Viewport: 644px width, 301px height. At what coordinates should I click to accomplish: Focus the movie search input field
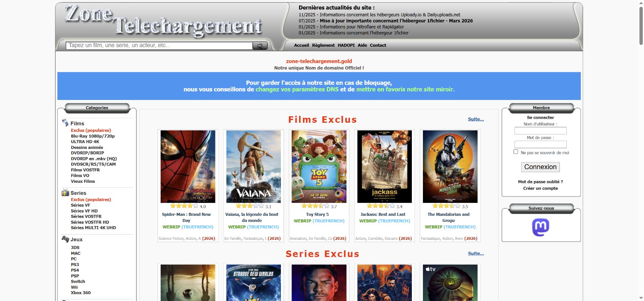(x=159, y=46)
